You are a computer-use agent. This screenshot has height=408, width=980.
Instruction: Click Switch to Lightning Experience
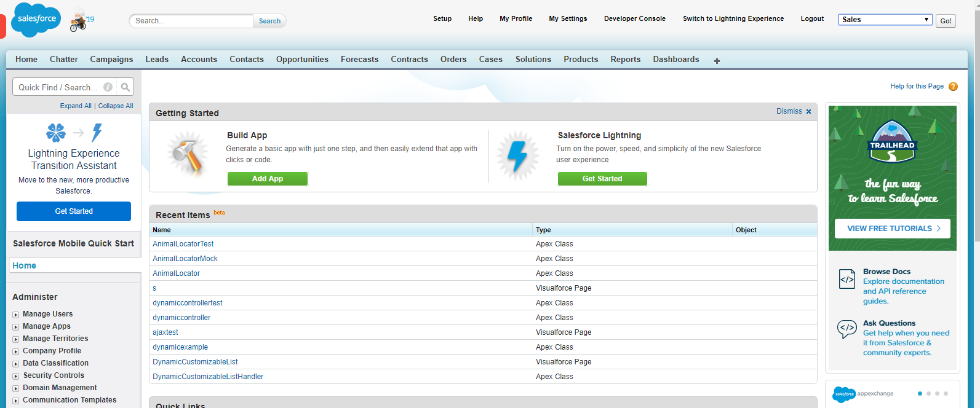733,19
